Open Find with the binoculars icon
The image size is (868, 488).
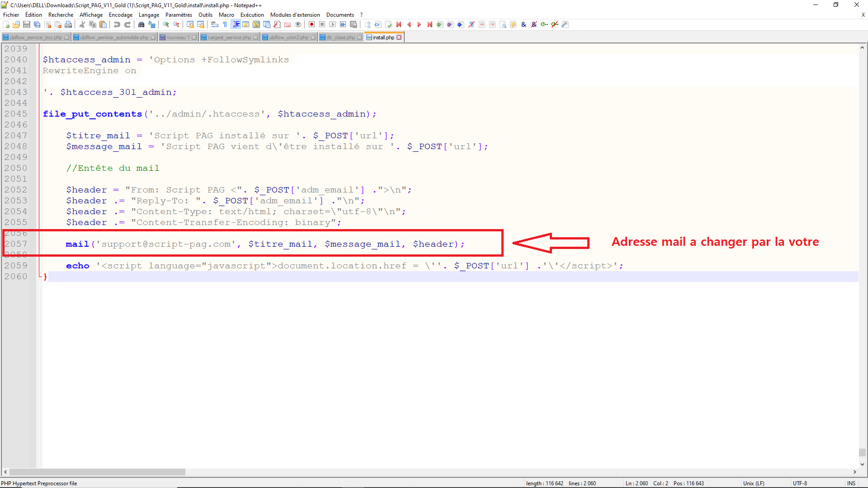[x=141, y=24]
